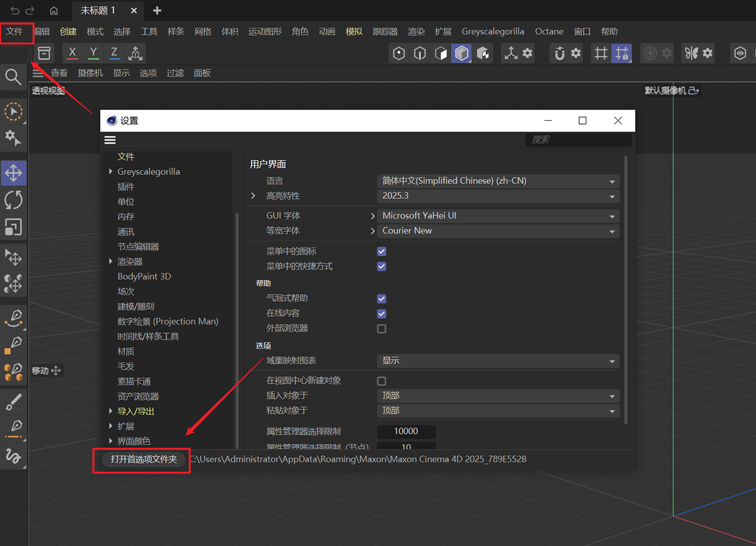Expand the 渲染器 tree item

pos(111,261)
